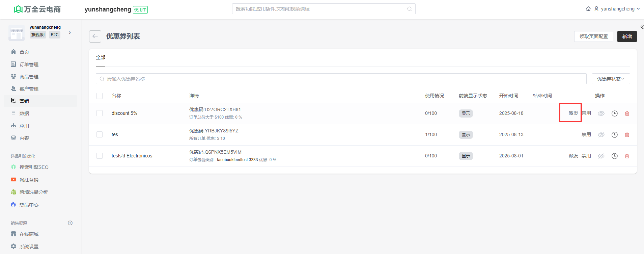Select all coupons with header checkbox
Screen dimensions: 644x254
tap(100, 96)
